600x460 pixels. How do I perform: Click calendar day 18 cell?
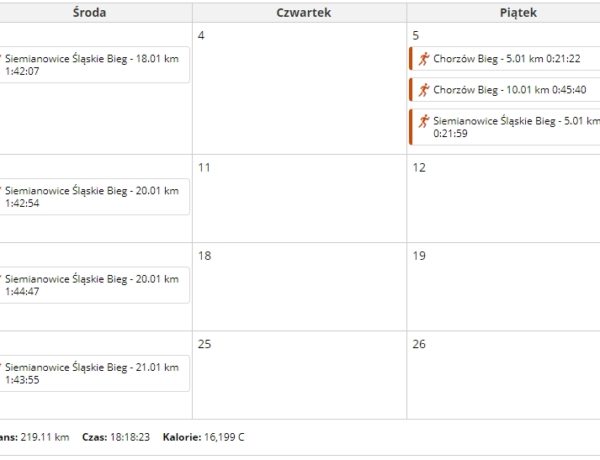(300, 287)
